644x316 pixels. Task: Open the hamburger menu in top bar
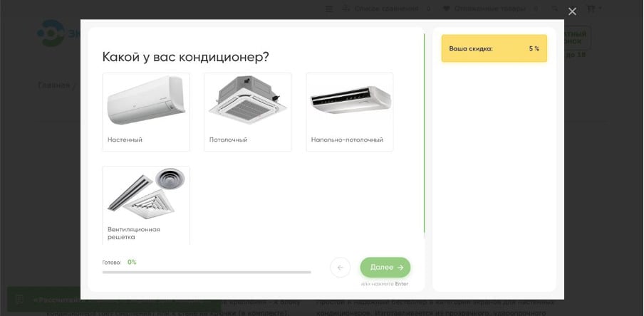[x=328, y=9]
